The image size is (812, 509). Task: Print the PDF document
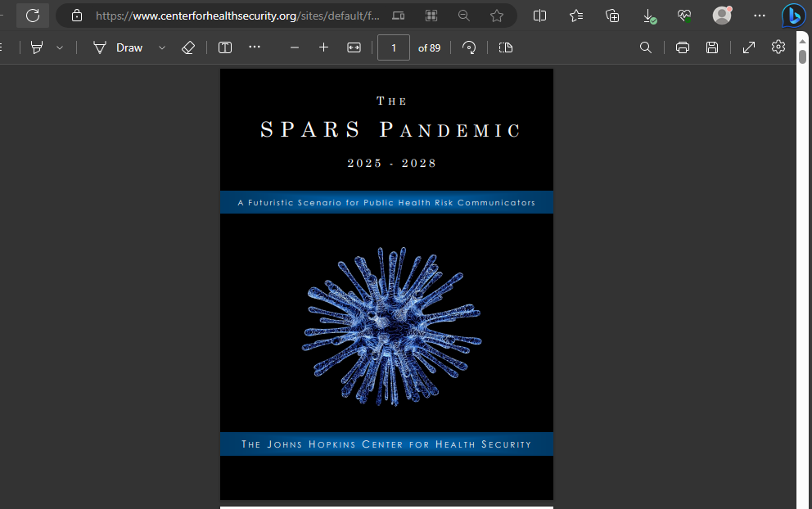pyautogui.click(x=683, y=47)
